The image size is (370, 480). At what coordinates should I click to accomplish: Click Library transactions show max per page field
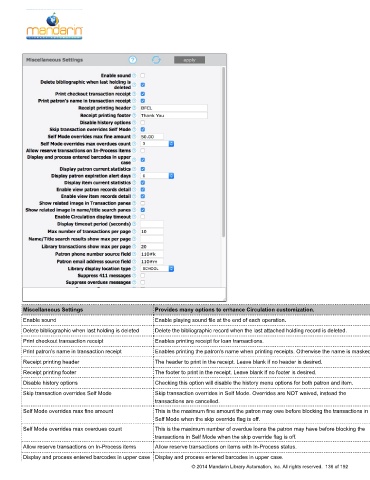click(x=152, y=247)
